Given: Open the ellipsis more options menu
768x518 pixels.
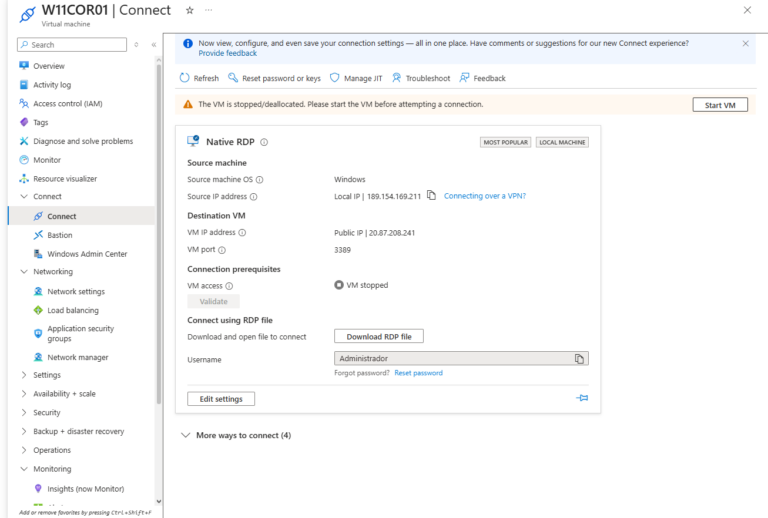Looking at the screenshot, I should (x=209, y=10).
